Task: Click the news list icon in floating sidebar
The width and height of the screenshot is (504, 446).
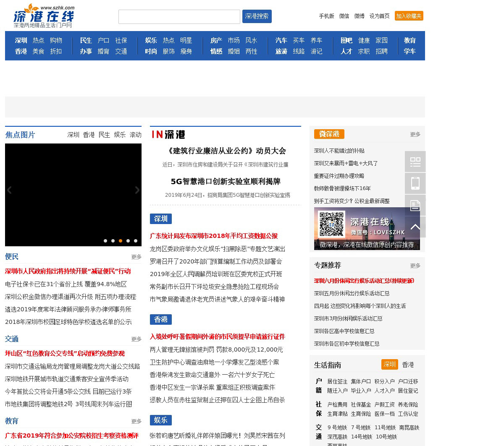Action: click(415, 162)
